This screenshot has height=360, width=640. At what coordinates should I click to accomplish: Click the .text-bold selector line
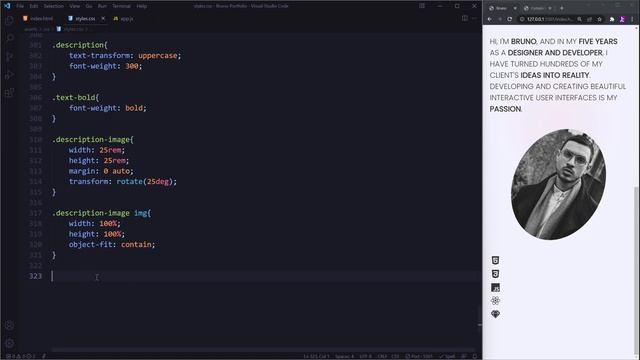pyautogui.click(x=75, y=98)
